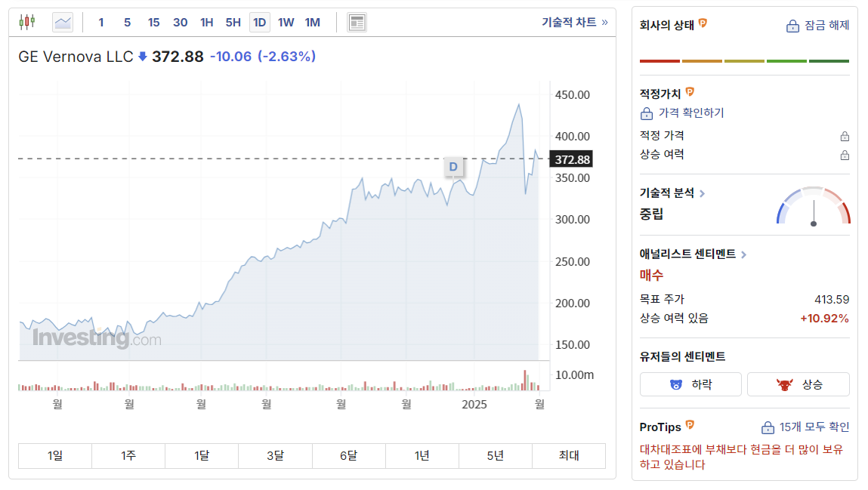Set chart range to 1주

click(128, 456)
